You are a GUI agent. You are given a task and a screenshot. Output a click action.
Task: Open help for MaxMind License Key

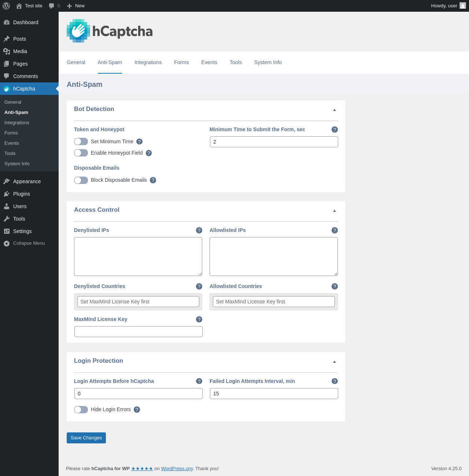pyautogui.click(x=199, y=320)
